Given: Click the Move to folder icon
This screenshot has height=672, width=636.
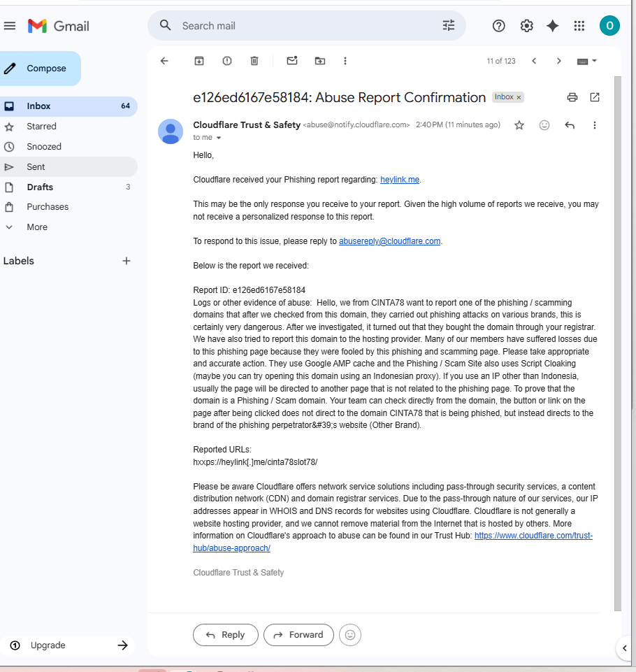Looking at the screenshot, I should point(320,61).
